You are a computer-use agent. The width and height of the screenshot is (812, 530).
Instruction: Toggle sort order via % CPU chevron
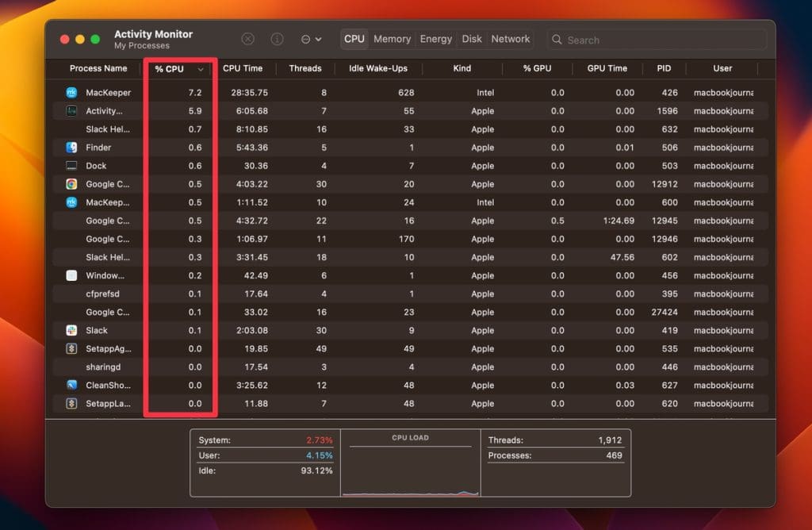[x=201, y=69]
